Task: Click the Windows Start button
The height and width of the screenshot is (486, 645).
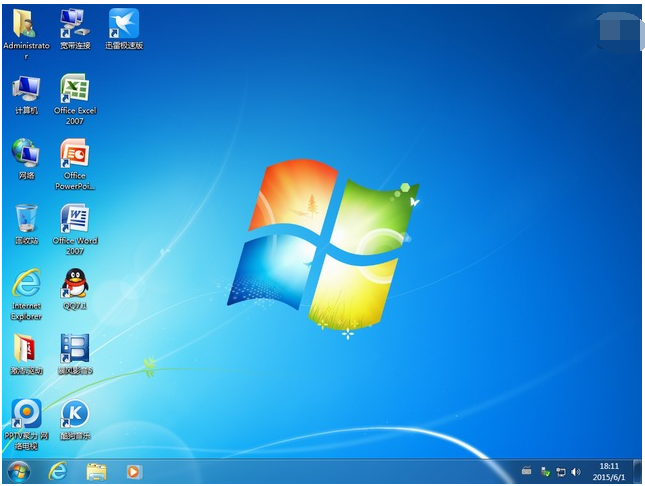Action: [18, 471]
